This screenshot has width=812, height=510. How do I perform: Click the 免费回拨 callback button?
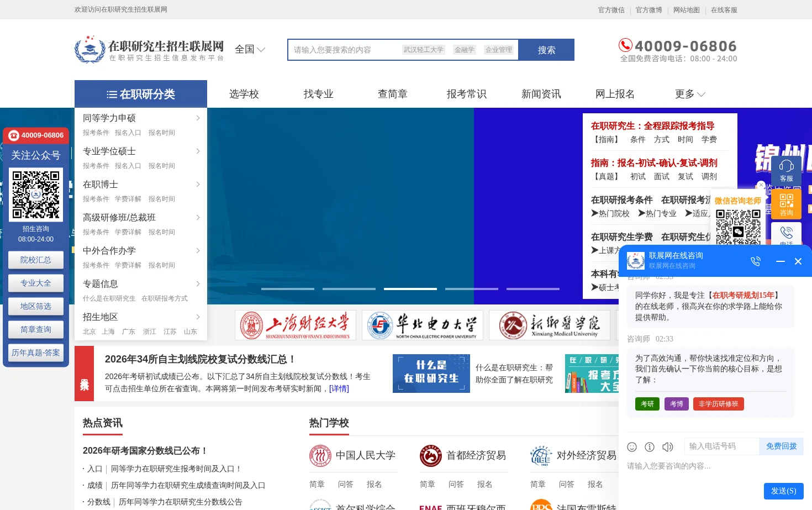pos(782,446)
